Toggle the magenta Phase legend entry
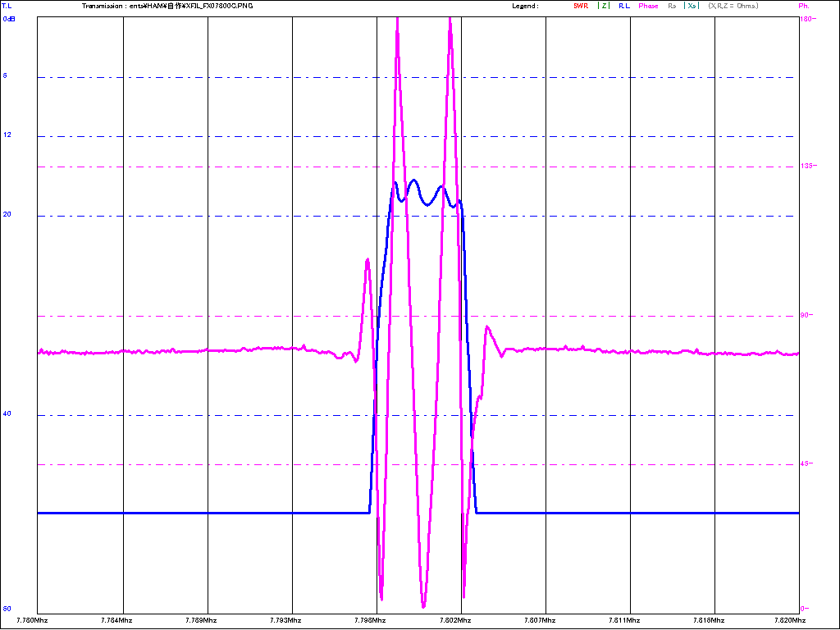Viewport: 840px width, 630px height. coord(648,6)
